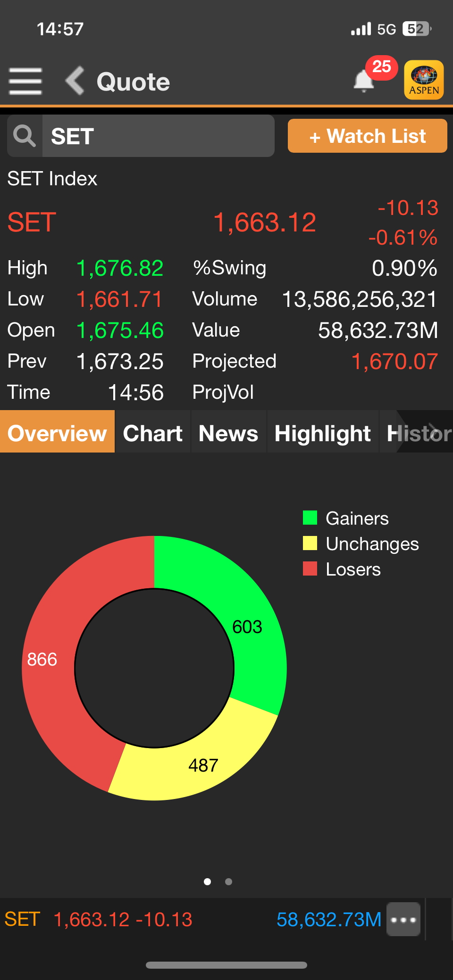Tap the search magnifier icon
Screen dimensions: 453x980
(25, 136)
